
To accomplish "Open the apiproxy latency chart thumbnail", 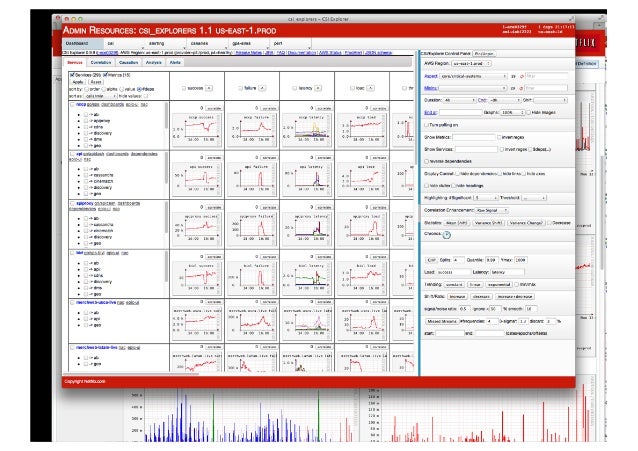I will pos(307,228).
